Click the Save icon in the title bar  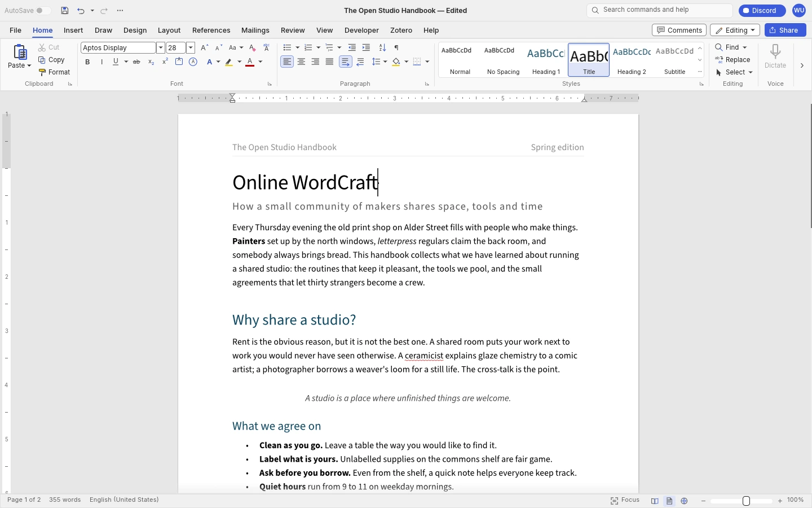pos(65,11)
